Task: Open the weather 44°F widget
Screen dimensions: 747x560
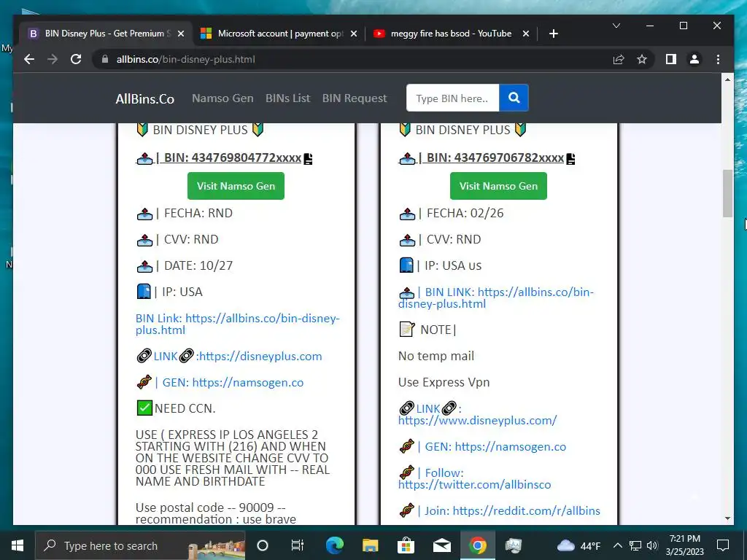Action: (578, 545)
